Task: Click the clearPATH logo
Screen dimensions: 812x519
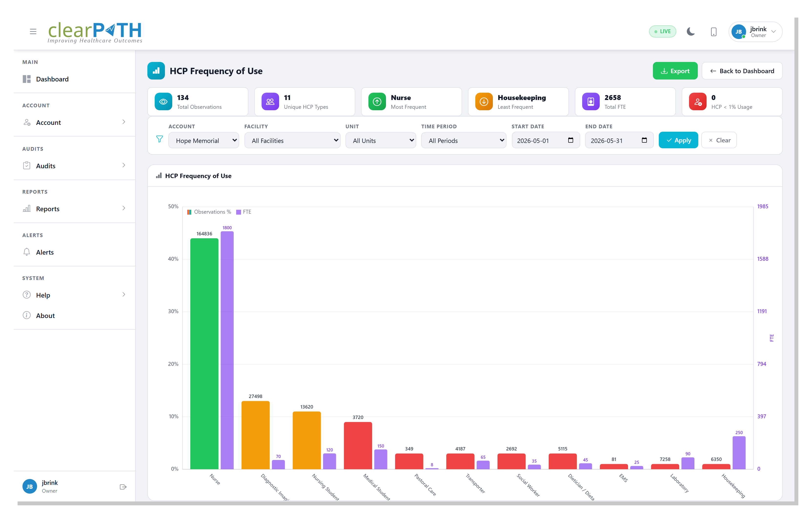Action: click(x=95, y=32)
